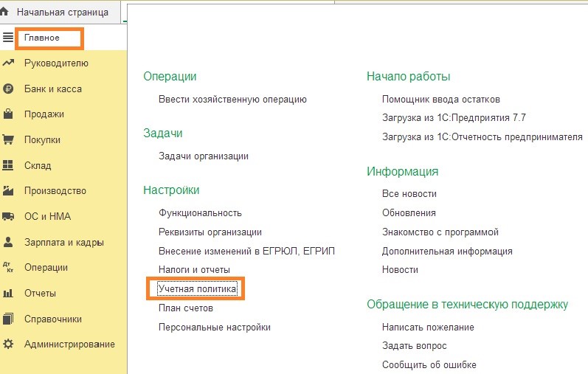Open the Банк и касса section
The image size is (588, 374).
(53, 89)
